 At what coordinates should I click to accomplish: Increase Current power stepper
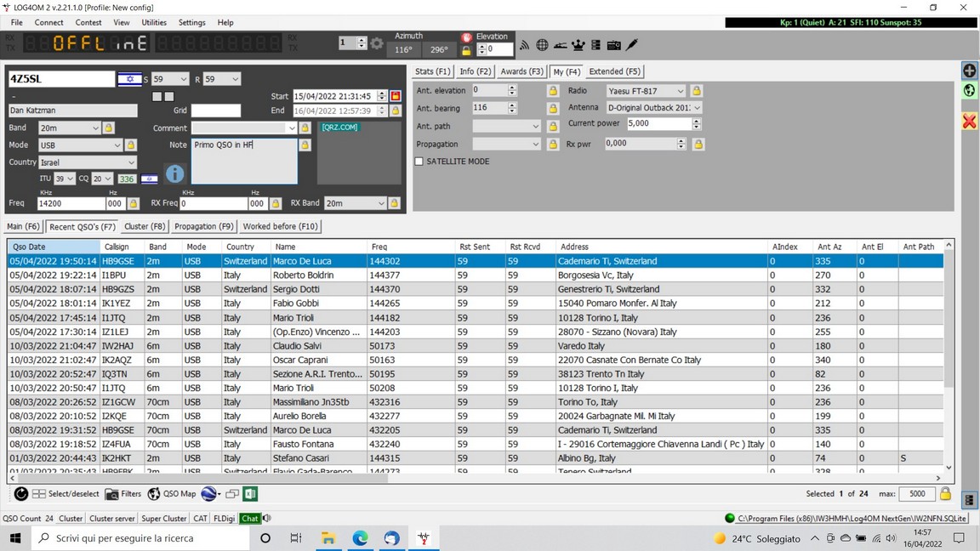click(x=696, y=121)
